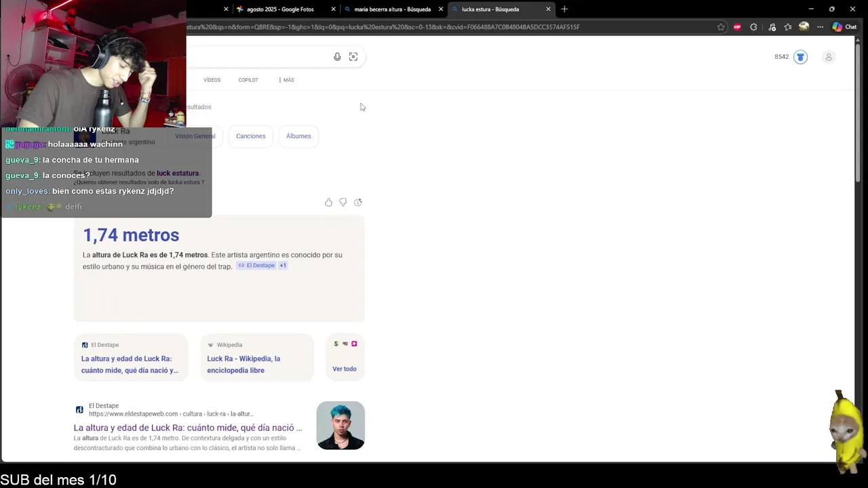868x488 pixels.
Task: Click the chat message 'bien como estas rykenz jdjdjd?'
Action: [113, 191]
